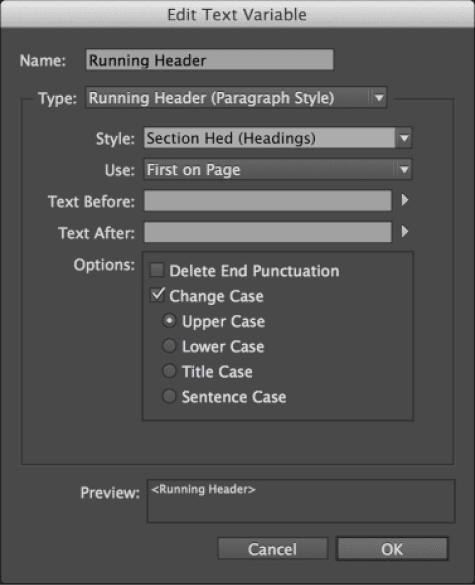Open the Style dropdown list
Screen dimensions: 475x585
pyautogui.click(x=278, y=138)
